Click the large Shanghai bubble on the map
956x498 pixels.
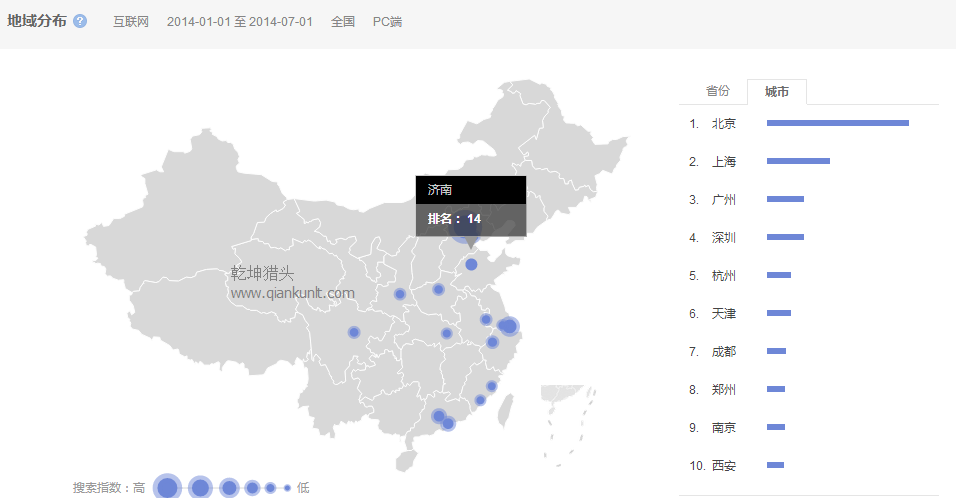point(508,326)
